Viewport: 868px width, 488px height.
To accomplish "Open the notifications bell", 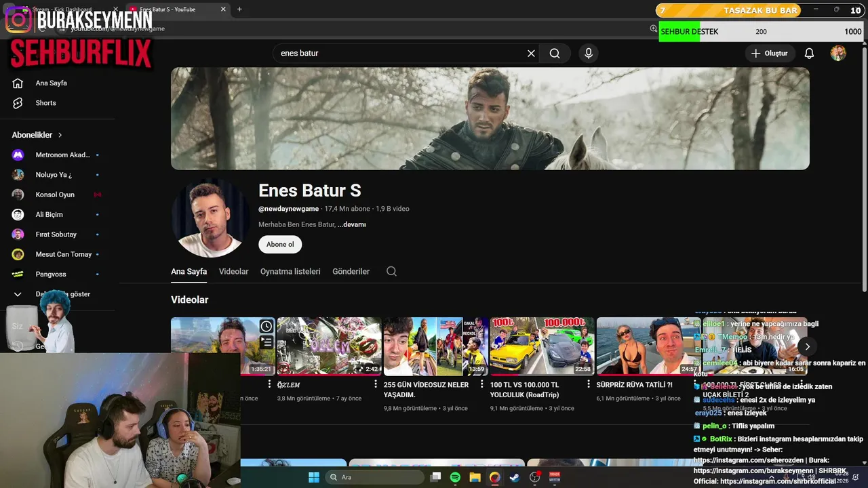I will click(809, 54).
